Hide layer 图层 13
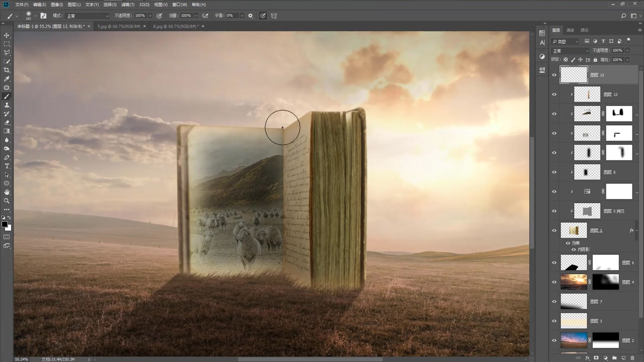The image size is (644, 362). pos(554,75)
